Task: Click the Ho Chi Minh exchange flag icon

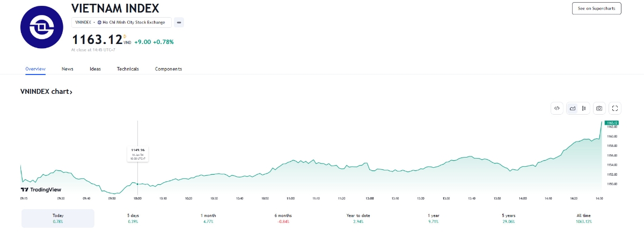Action: coord(99,23)
